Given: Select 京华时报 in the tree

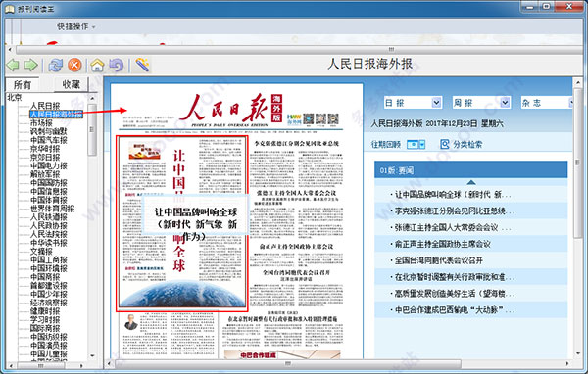Looking at the screenshot, I should click(x=45, y=149).
